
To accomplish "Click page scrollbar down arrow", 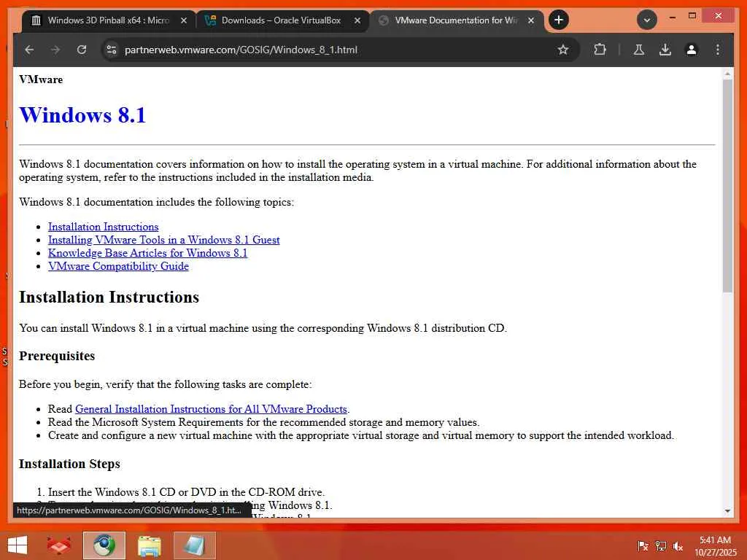I will click(727, 511).
